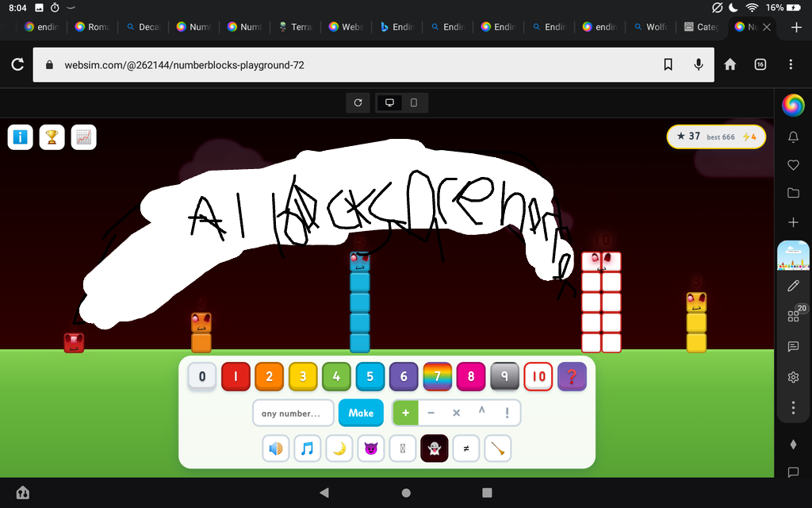Open the sidebar settings gear
812x508 pixels.
click(x=793, y=377)
